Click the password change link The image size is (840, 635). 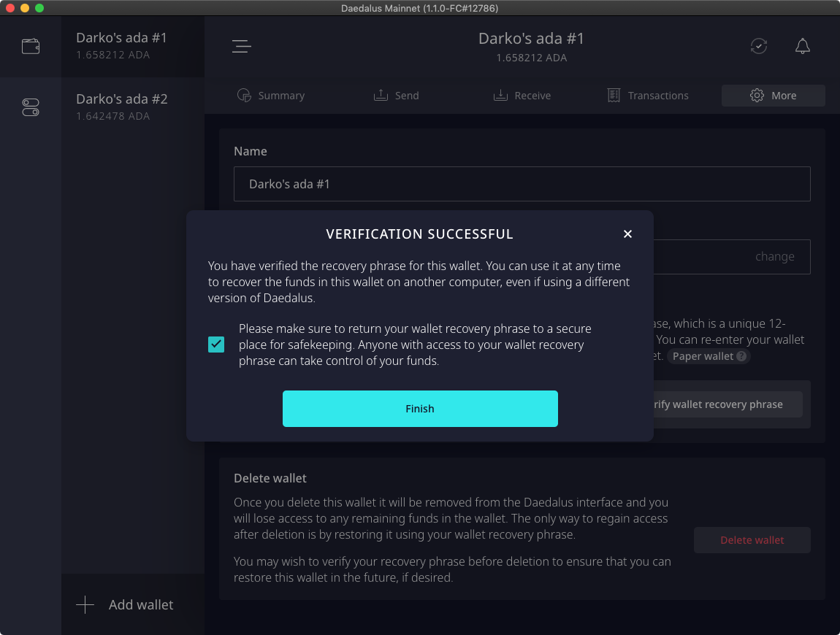coord(774,257)
